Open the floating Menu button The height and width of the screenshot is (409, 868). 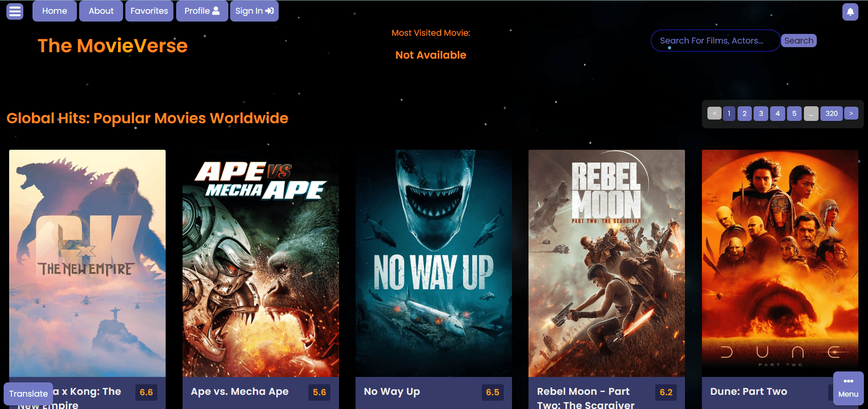848,388
